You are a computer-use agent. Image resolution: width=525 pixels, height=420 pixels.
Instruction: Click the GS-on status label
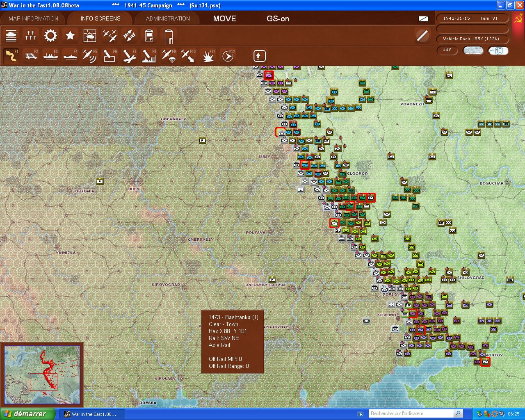278,18
